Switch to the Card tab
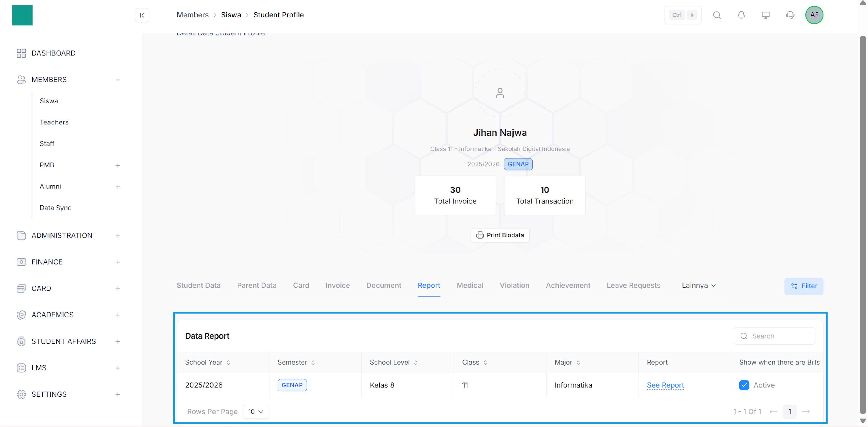The height and width of the screenshot is (427, 868). 301,286
